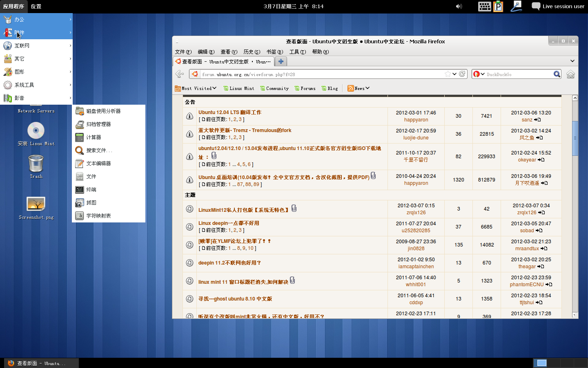Open the list all tabs dropdown
Screen dimensions: 588x368
click(x=572, y=61)
